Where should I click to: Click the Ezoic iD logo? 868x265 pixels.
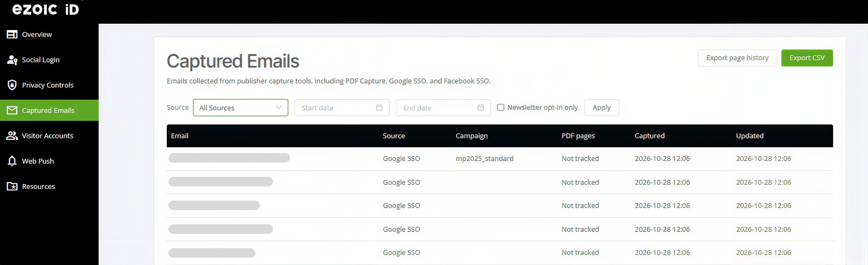tap(46, 9)
